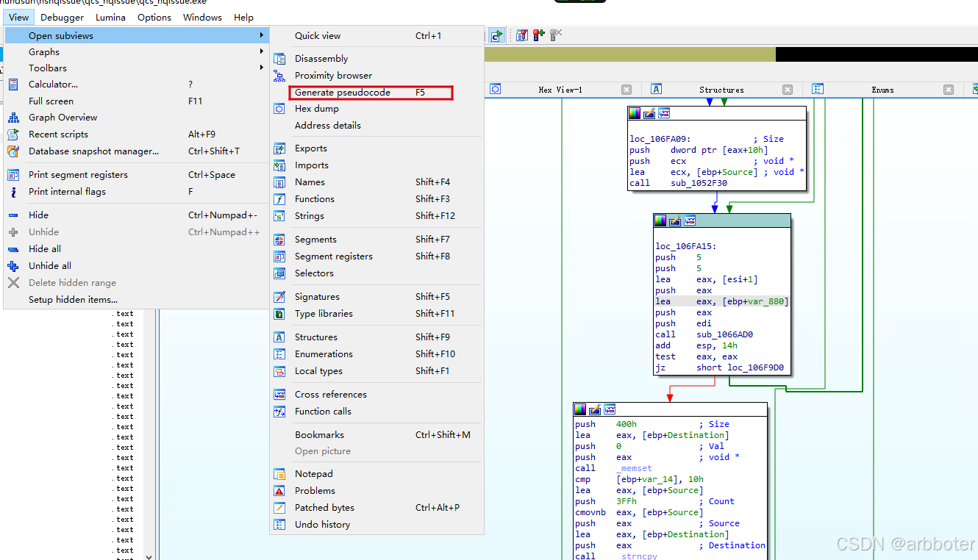978x560 pixels.
Task: Click the Open subviews submenu arrow
Action: [x=261, y=35]
